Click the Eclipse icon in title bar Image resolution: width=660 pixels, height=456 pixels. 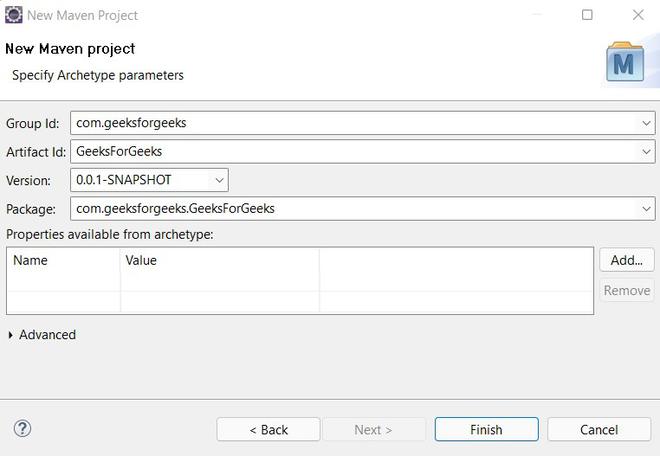[x=13, y=15]
